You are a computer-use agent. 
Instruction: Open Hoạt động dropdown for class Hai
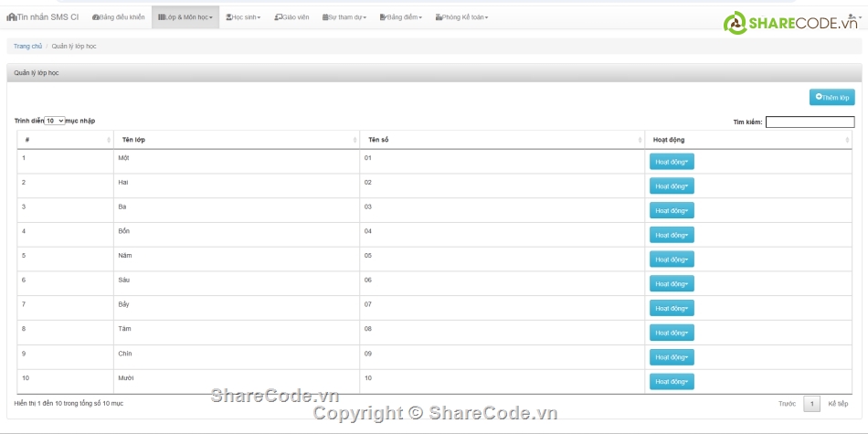[672, 186]
